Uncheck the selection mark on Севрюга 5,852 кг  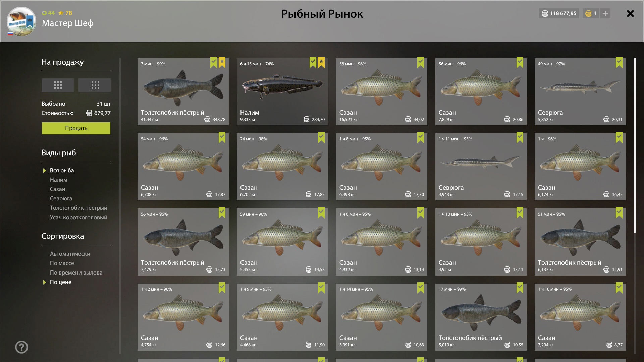[x=619, y=63]
